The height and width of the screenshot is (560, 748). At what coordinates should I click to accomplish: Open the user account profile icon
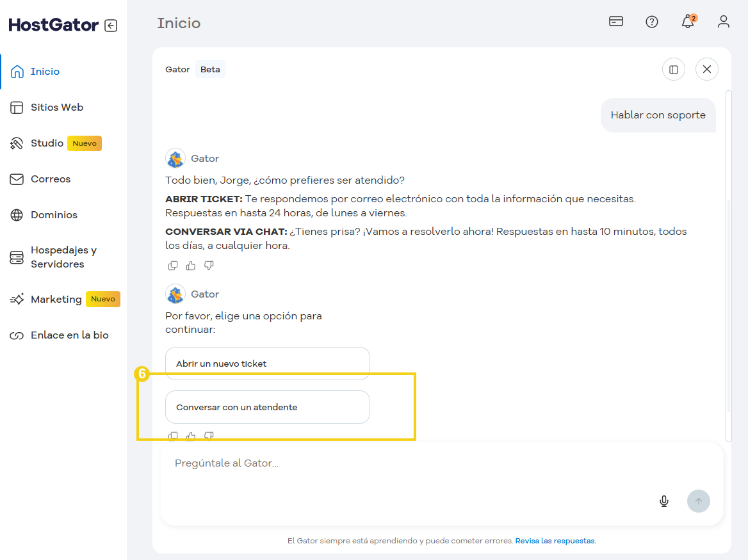click(724, 22)
